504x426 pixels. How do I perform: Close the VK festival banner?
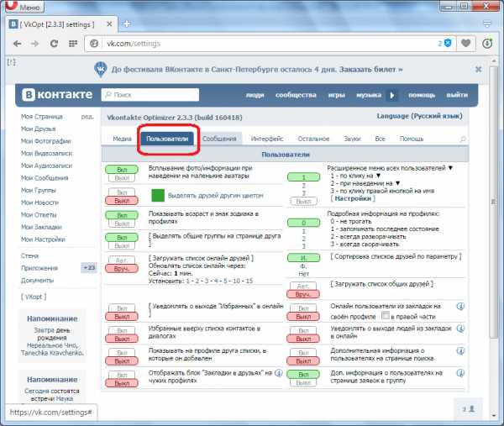coord(478,69)
